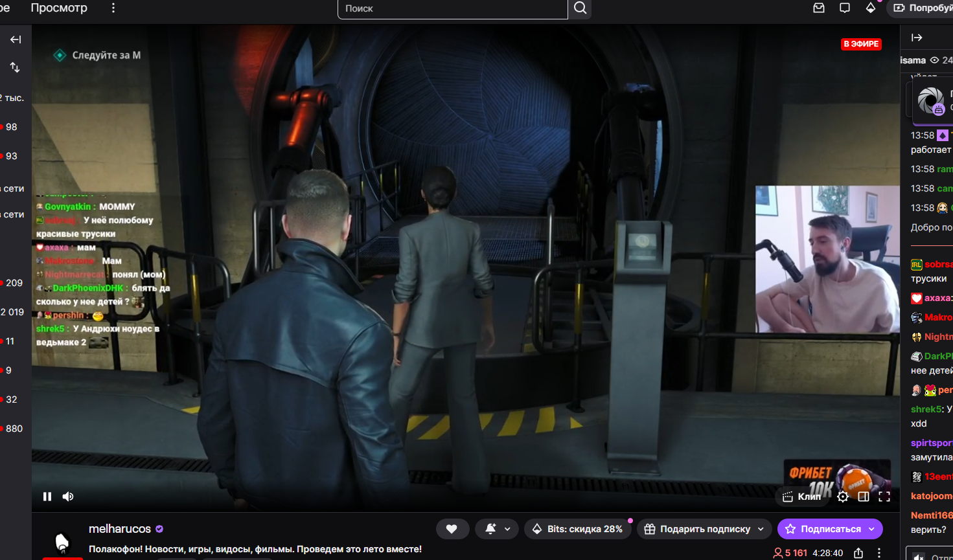
Task: Expand notification bell dropdown chevron
Action: (x=507, y=529)
